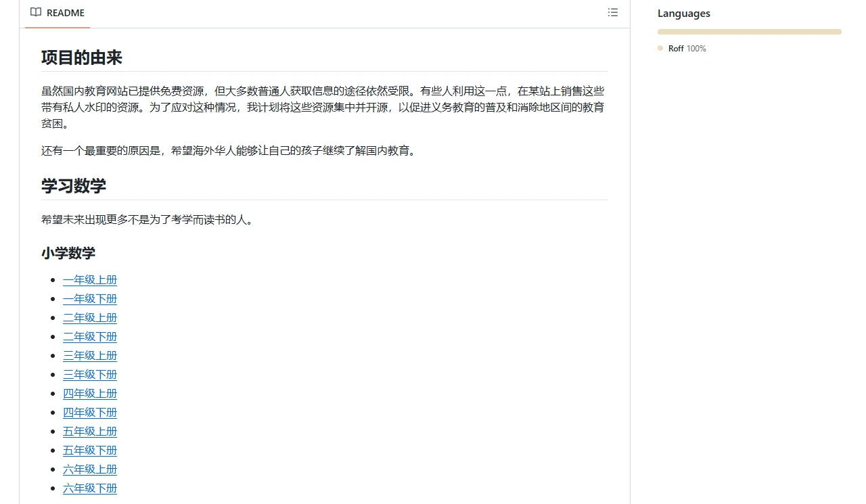Click the 六年级上册 link
This screenshot has width=866, height=504.
click(90, 469)
